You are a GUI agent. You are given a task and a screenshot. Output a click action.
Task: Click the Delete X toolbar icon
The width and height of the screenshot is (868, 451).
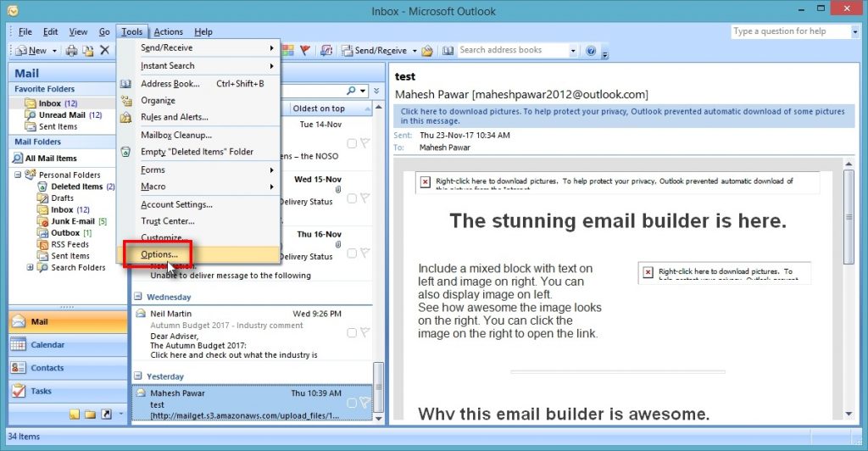104,50
